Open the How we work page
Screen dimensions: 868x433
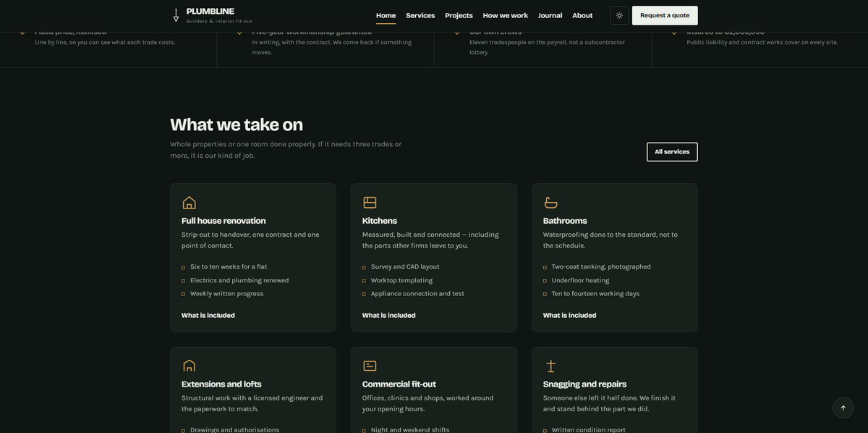(x=506, y=15)
